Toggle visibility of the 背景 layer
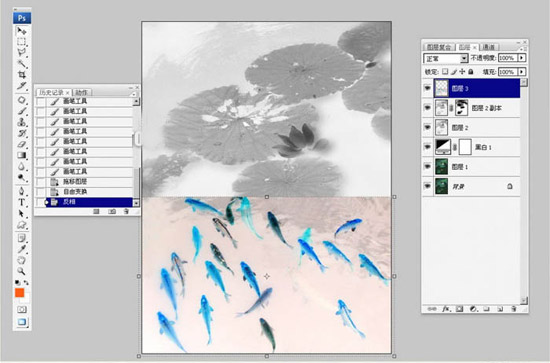 (428, 186)
